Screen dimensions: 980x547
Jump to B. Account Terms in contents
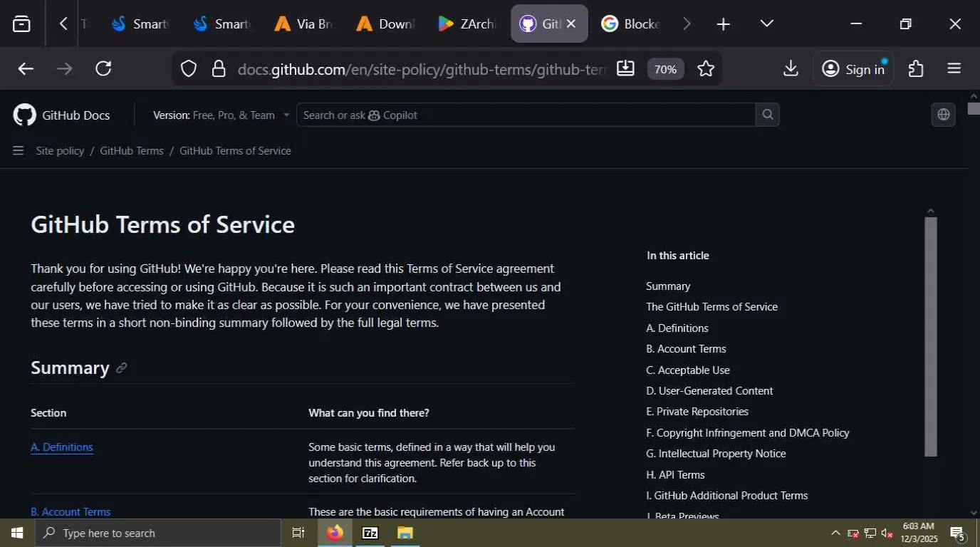click(686, 349)
